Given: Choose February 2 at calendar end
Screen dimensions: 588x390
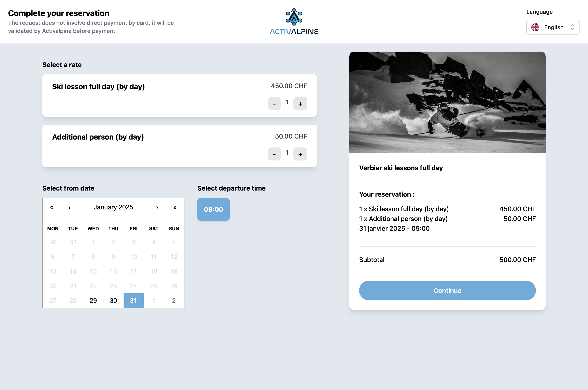Looking at the screenshot, I should tap(174, 300).
